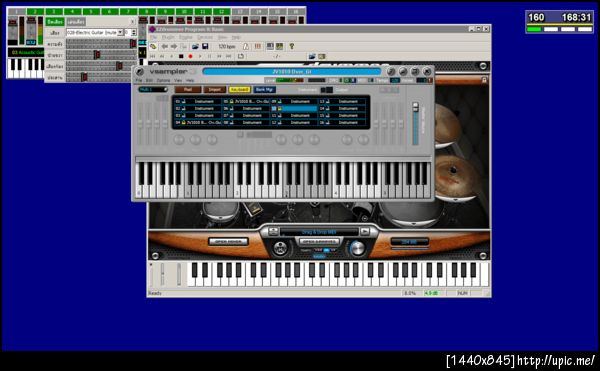This screenshot has width=600, height=371.
Task: Open the Options menu in VSampler
Action: (x=163, y=80)
